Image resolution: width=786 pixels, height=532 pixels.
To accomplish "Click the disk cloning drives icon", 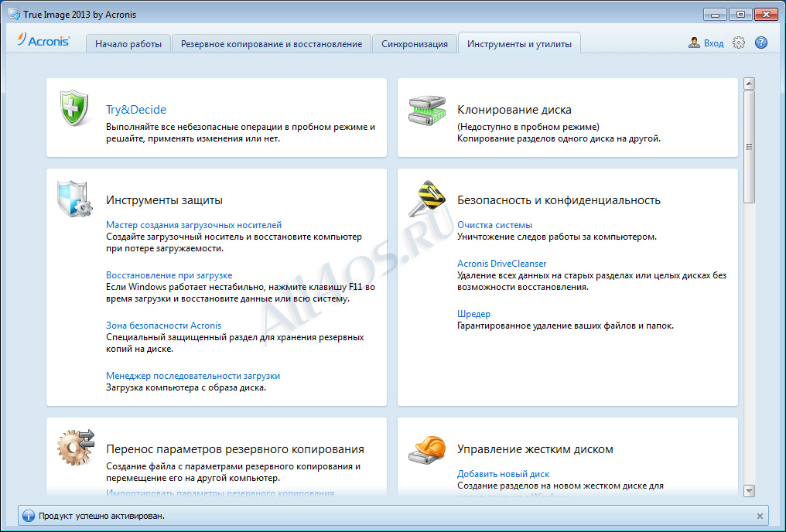I will pos(426,111).
